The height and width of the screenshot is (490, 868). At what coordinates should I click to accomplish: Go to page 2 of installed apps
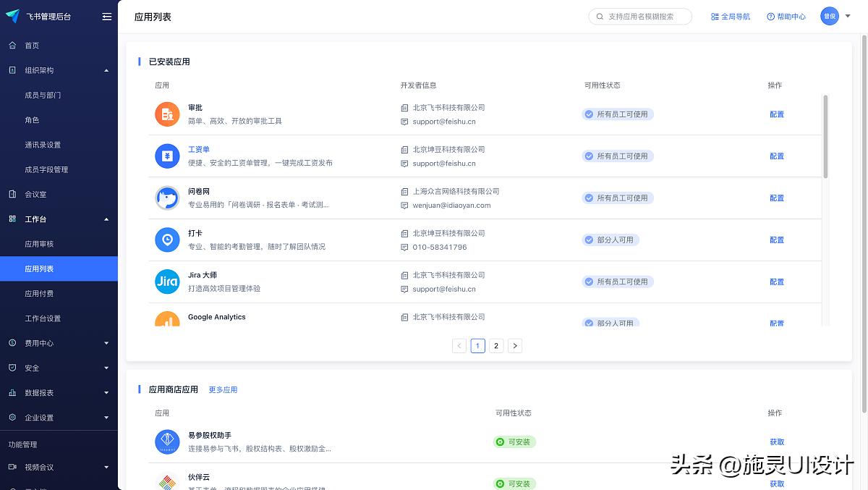pos(496,346)
